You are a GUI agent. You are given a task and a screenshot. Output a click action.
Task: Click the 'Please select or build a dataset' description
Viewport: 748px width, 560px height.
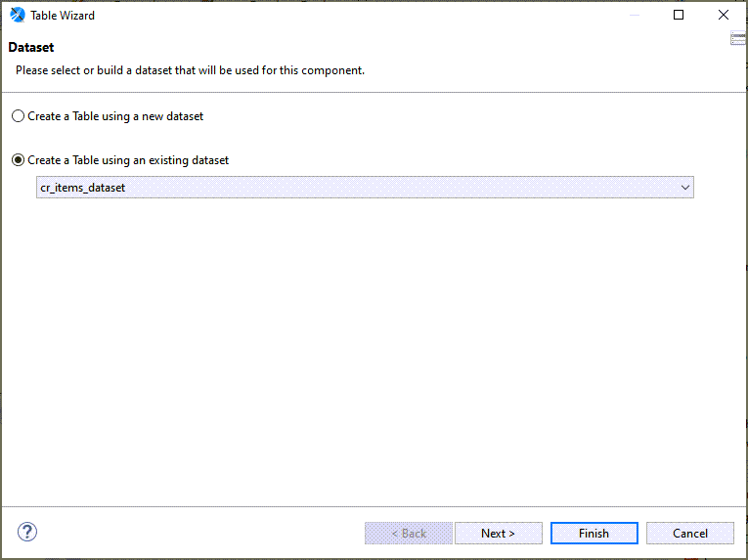pos(191,70)
